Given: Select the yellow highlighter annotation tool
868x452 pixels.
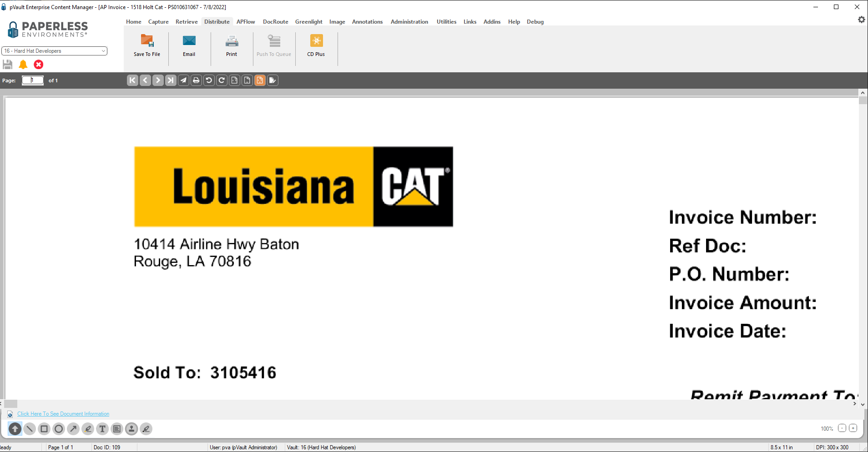Looking at the screenshot, I should (88, 429).
